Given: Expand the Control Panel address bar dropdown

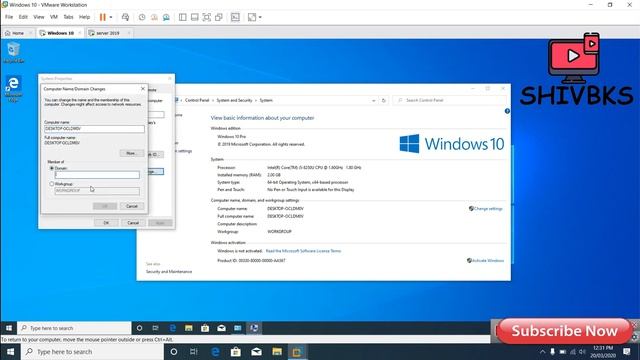Looking at the screenshot, I should pos(373,100).
